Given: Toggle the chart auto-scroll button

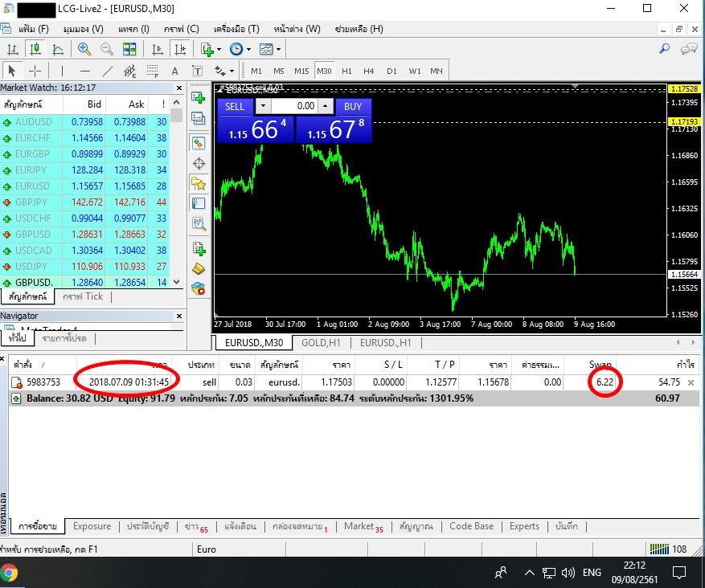Looking at the screenshot, I should [x=158, y=49].
